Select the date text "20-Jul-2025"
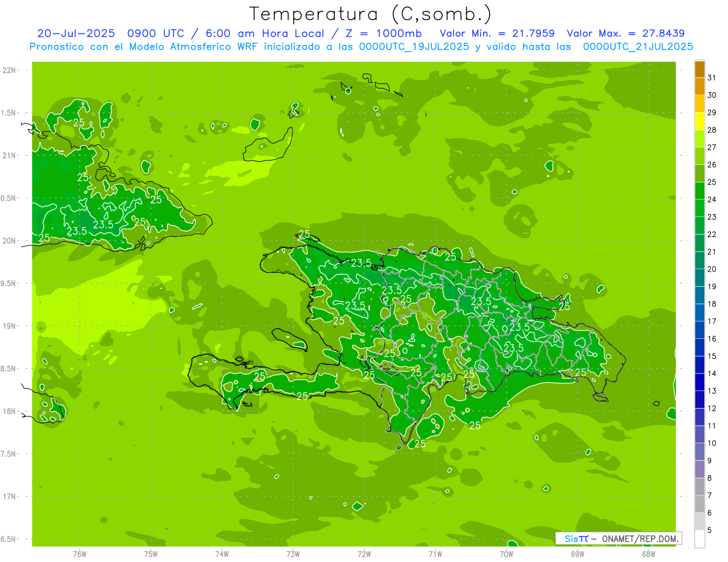This screenshot has height=562, width=728. [76, 33]
